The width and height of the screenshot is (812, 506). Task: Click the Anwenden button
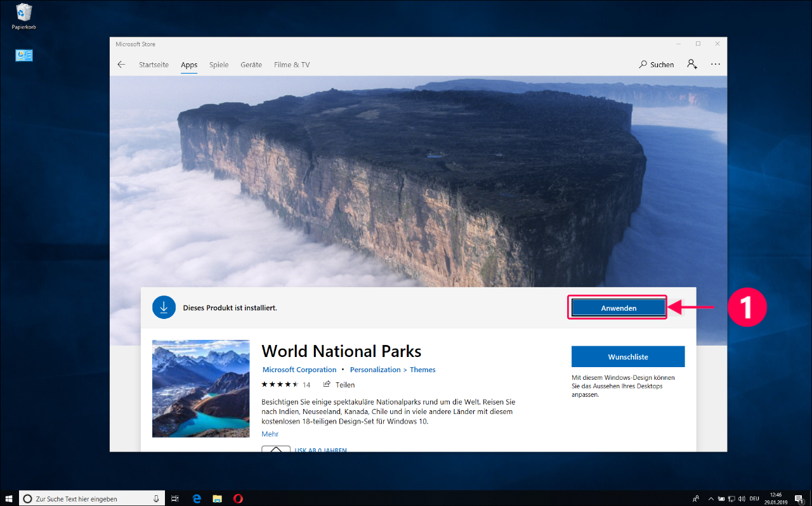tap(619, 308)
